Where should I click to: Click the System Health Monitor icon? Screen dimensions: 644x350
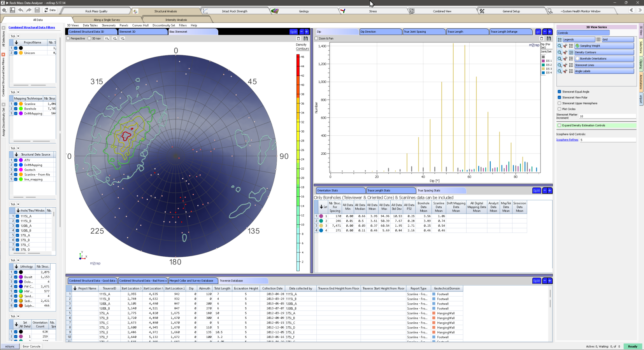(550, 11)
